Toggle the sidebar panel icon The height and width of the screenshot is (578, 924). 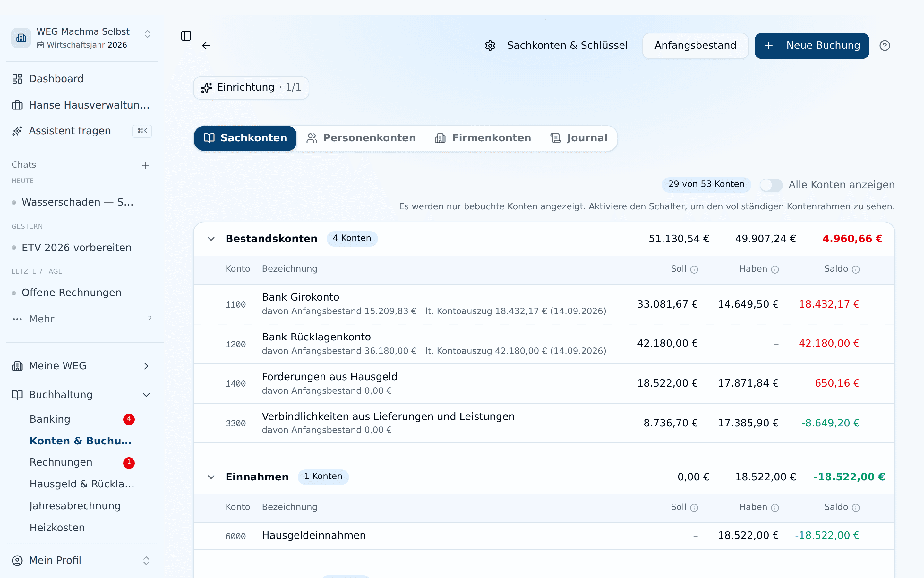186,36
